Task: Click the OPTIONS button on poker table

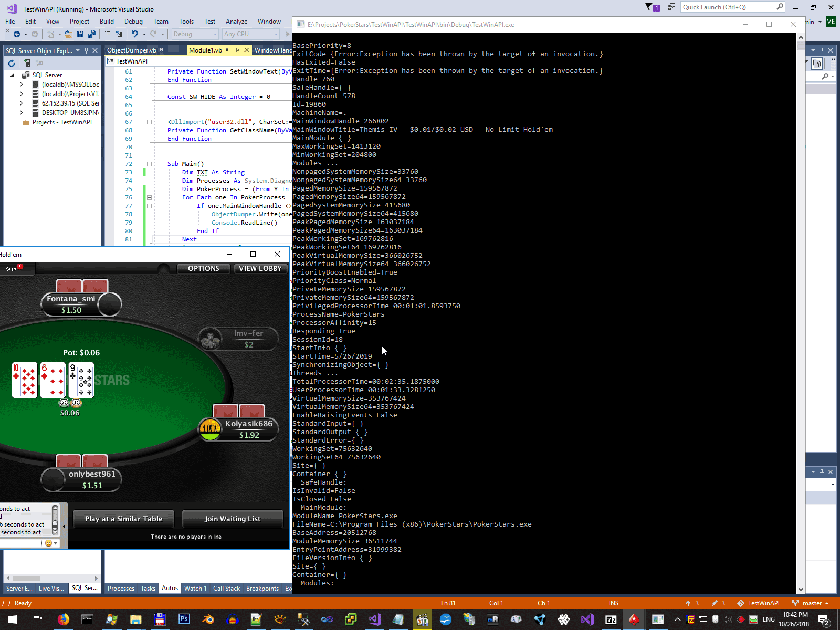Action: 204,268
